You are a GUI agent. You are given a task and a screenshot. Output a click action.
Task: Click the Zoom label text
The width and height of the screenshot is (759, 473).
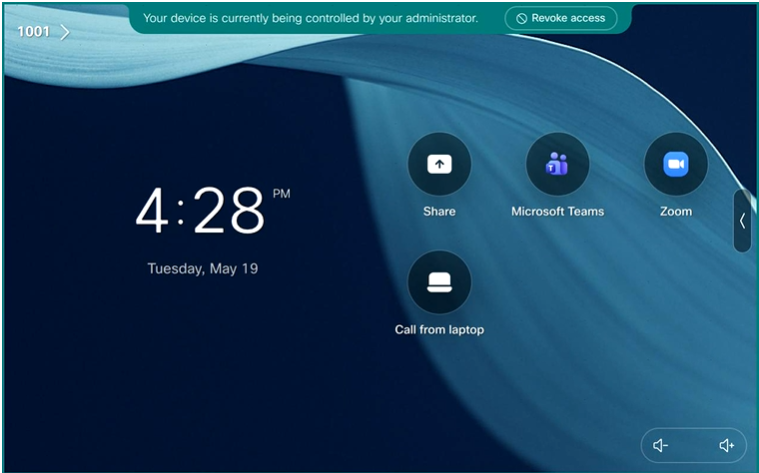[676, 212]
